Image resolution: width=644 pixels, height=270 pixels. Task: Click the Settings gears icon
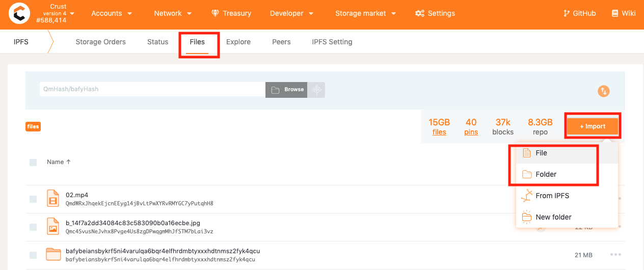[x=420, y=13]
